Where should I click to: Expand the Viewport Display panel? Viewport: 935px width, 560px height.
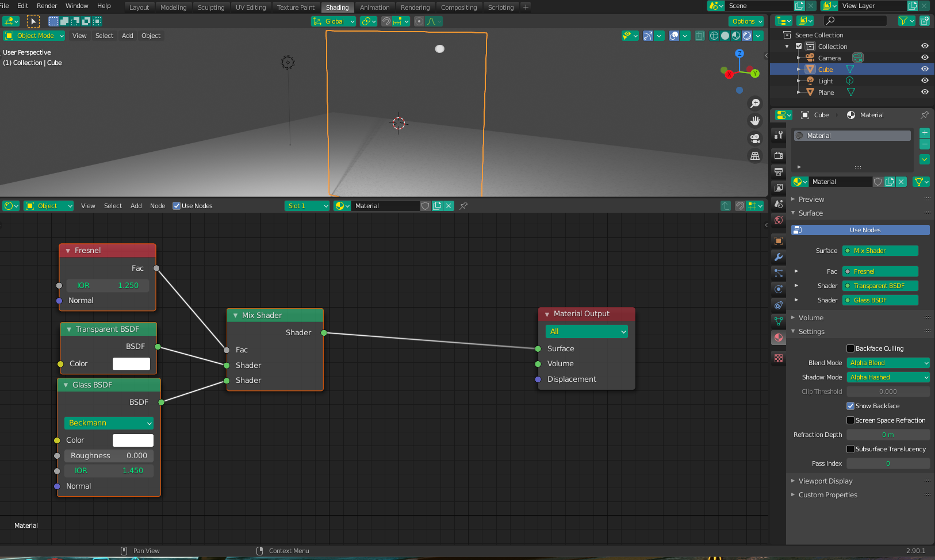pos(825,481)
